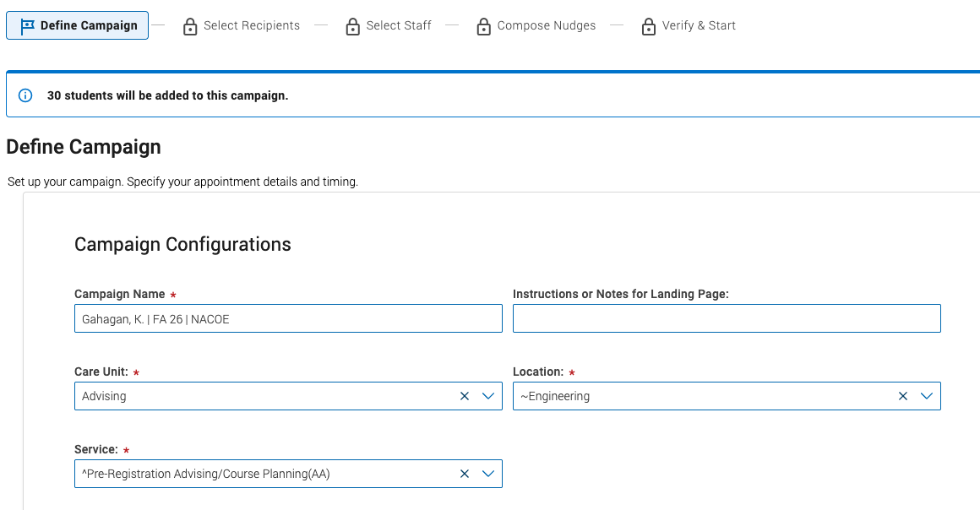Click the lock icon beside Verify & Start
The image size is (980, 510).
pos(649,27)
